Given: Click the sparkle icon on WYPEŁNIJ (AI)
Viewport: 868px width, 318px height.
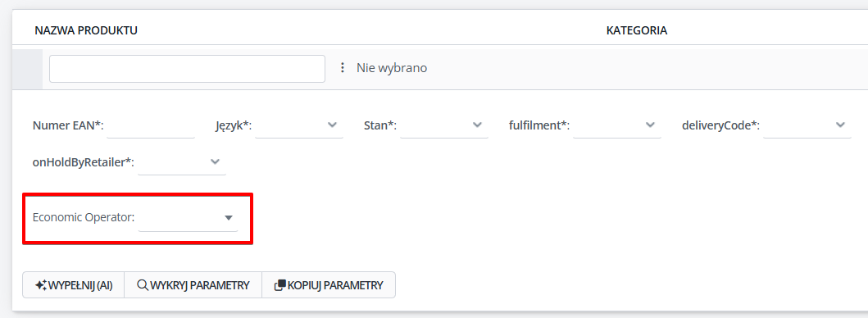Looking at the screenshot, I should pos(41,285).
